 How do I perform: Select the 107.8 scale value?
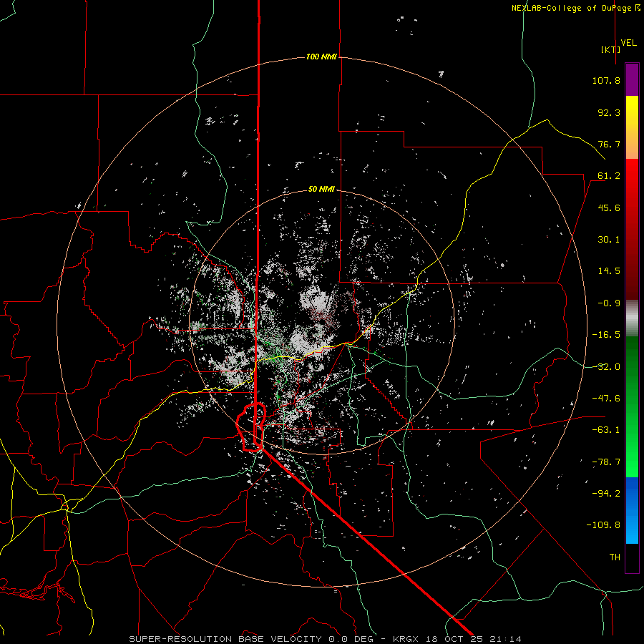click(x=606, y=80)
